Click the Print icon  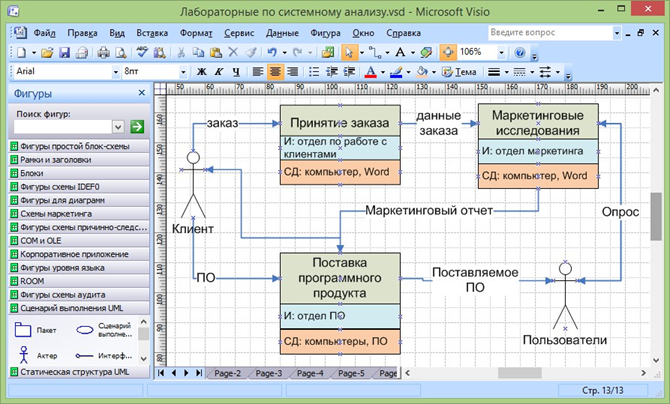pyautogui.click(x=103, y=53)
